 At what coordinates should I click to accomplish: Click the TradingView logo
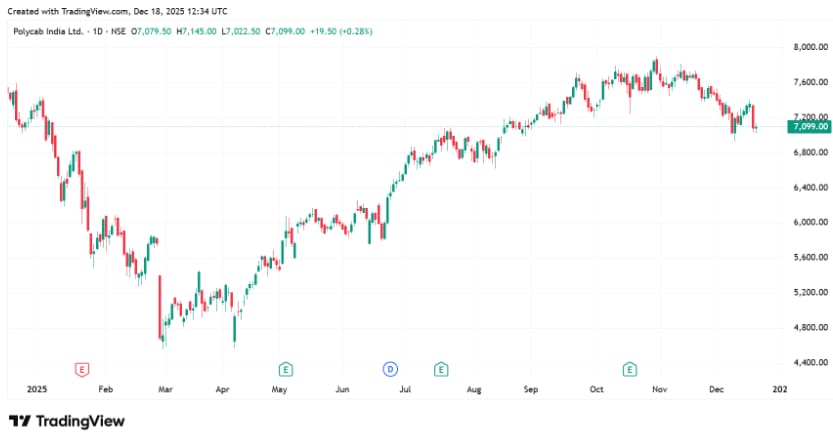click(x=67, y=421)
